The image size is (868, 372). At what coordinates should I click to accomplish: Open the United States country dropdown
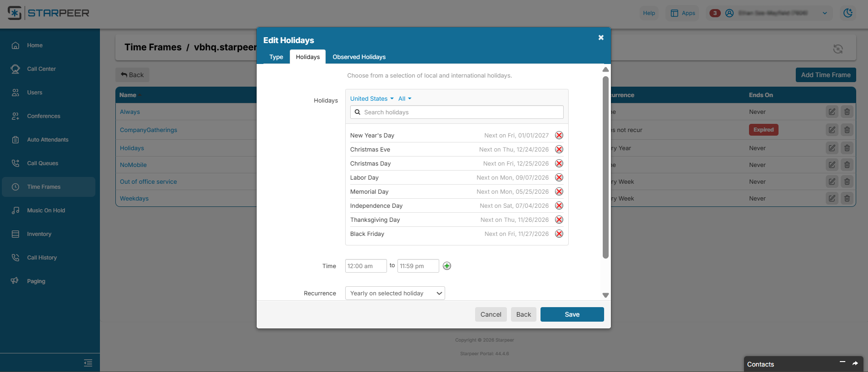(372, 98)
